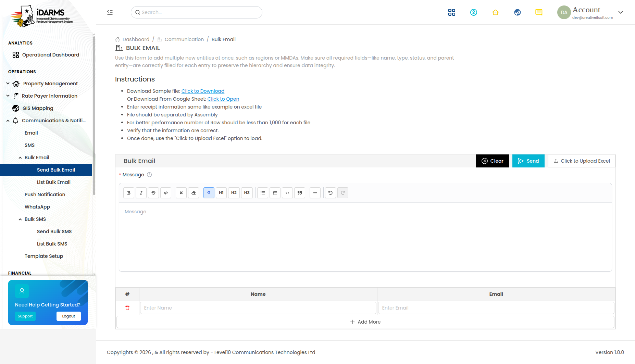Clear marks with the X toolbar button

[181, 193]
